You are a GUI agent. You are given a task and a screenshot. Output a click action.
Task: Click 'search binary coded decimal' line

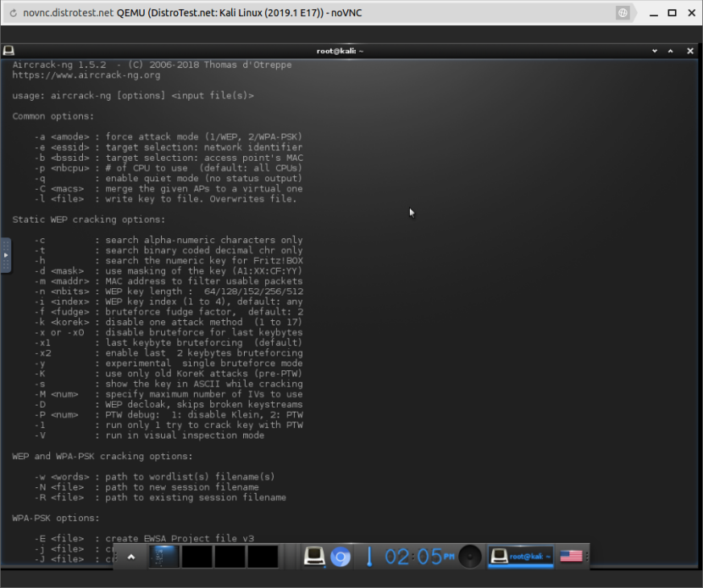(169, 250)
